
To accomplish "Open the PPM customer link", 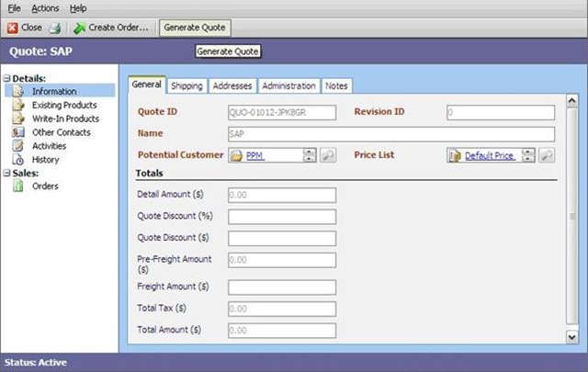I will (255, 155).
